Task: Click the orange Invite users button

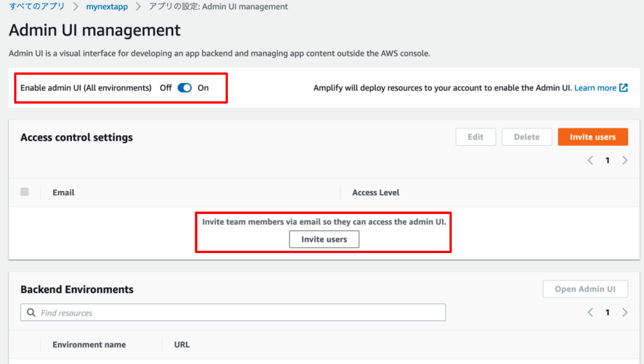Action: pyautogui.click(x=593, y=137)
